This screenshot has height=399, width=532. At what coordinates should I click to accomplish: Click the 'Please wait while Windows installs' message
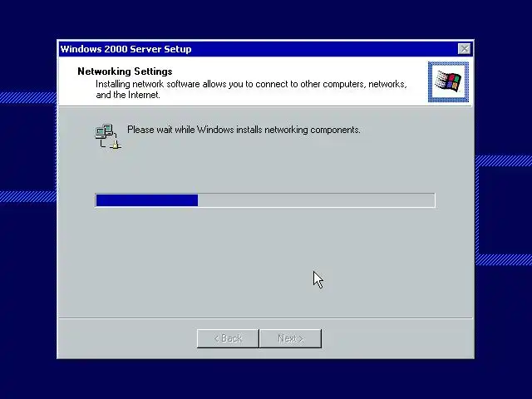[244, 130]
